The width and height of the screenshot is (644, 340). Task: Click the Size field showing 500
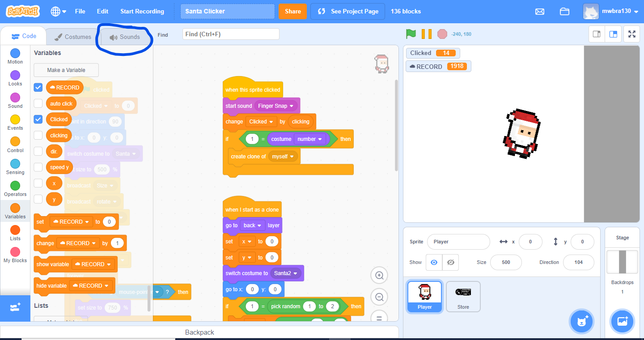[506, 262]
